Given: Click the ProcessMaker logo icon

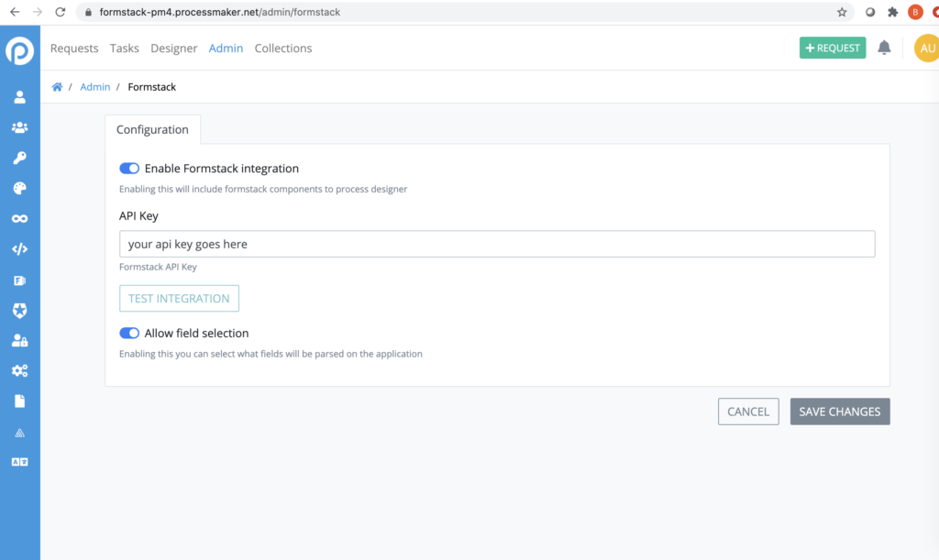Looking at the screenshot, I should [20, 50].
